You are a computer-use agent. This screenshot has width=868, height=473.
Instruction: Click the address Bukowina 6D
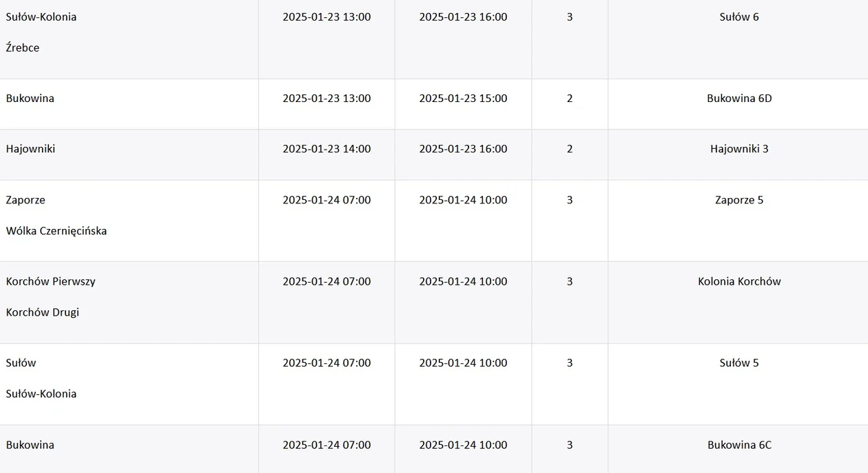click(x=739, y=98)
